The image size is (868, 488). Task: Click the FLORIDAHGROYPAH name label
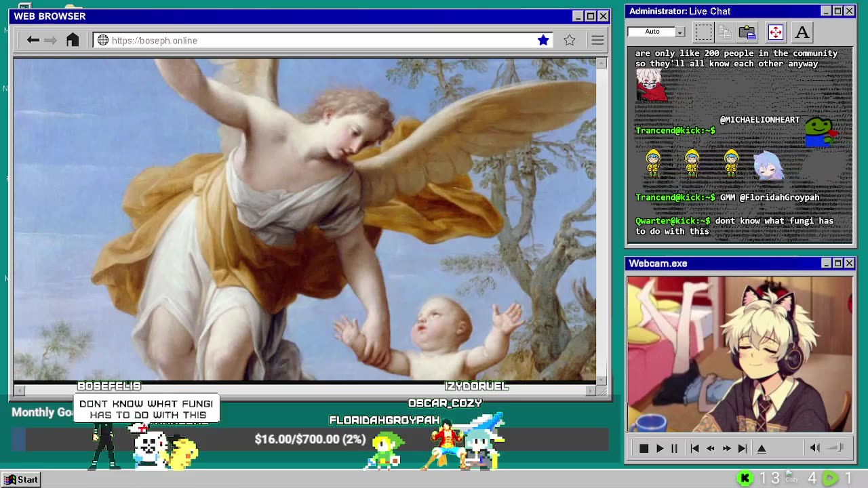[x=384, y=421]
